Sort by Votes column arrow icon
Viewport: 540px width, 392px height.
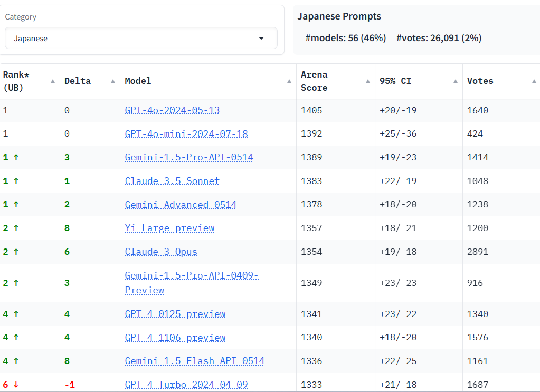point(534,81)
